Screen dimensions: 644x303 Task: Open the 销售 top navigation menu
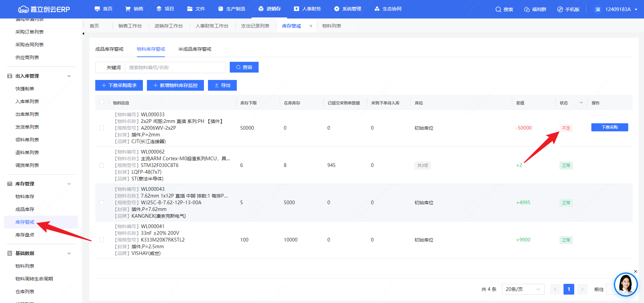pyautogui.click(x=134, y=9)
